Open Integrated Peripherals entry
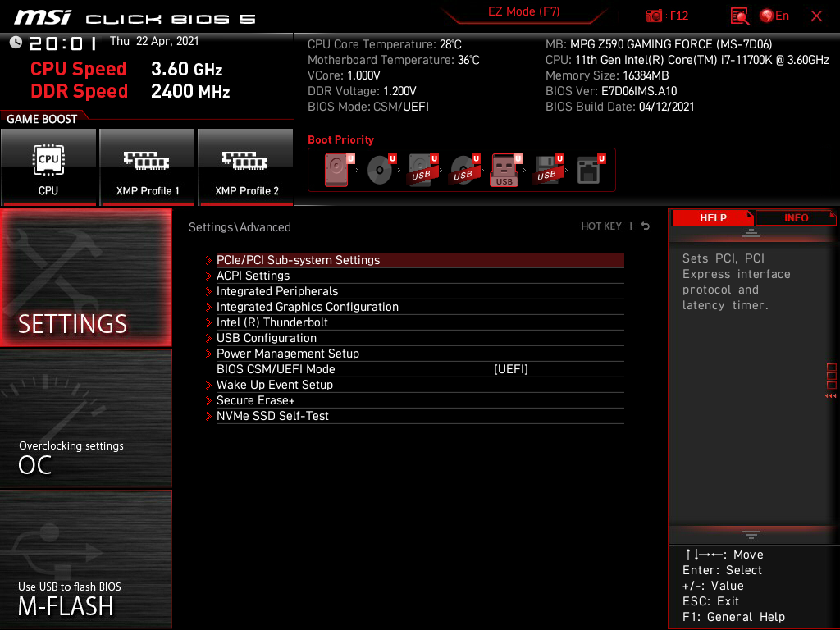This screenshot has width=840, height=630. tap(420, 291)
